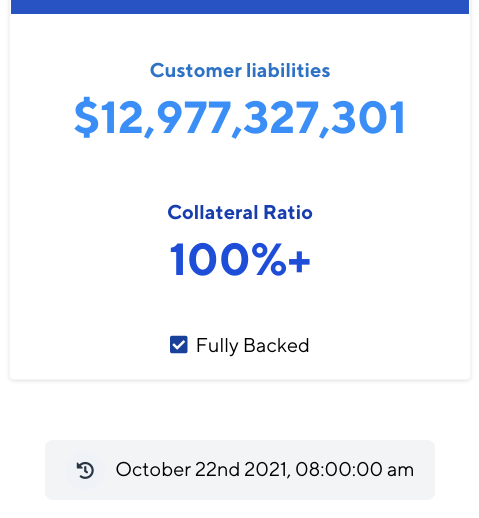Click the year 2021 in the timestamp
Screen dimensions: 479x518
pos(267,470)
